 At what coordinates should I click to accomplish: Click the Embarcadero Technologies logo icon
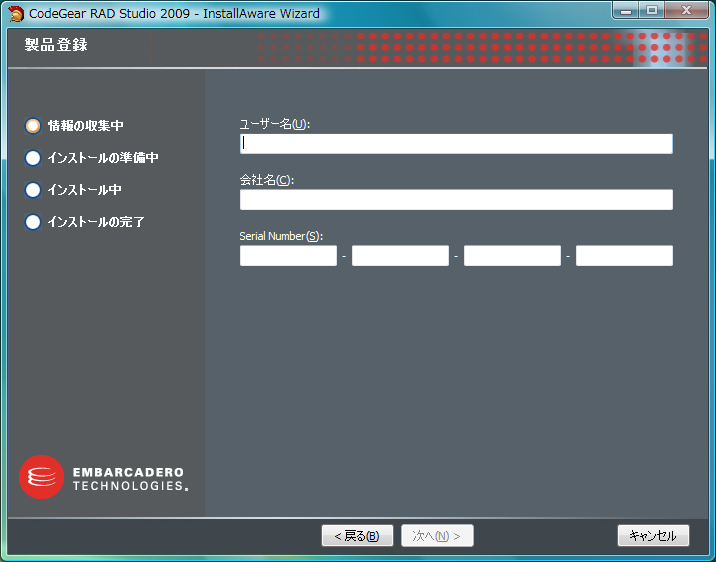[x=42, y=477]
